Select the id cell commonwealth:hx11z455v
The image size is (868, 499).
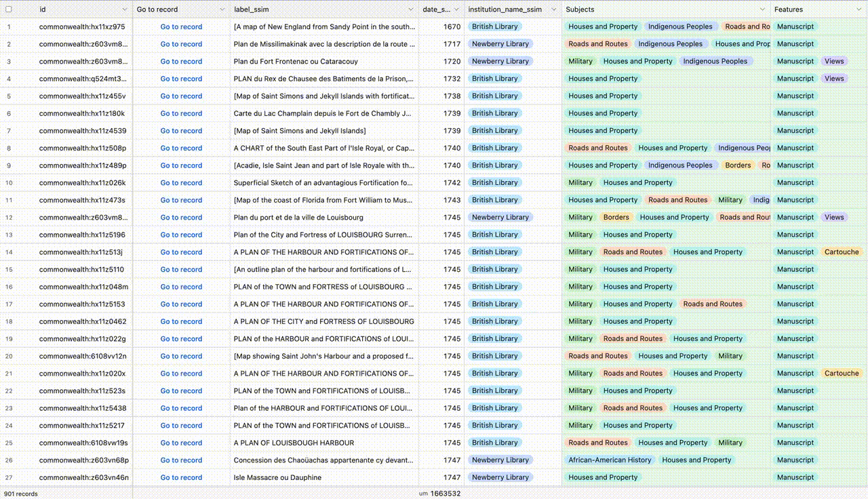pos(82,96)
